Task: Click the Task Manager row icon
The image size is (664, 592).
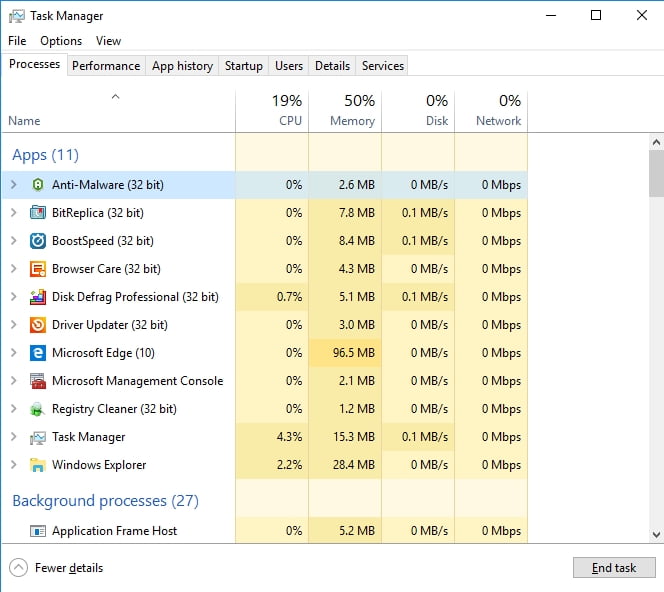Action: [38, 437]
